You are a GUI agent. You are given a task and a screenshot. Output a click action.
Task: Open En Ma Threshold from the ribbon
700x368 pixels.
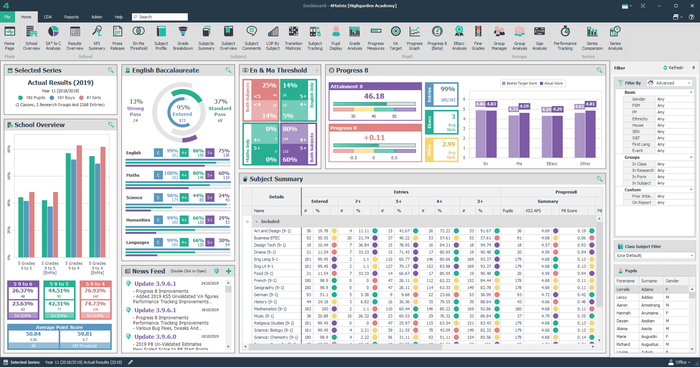coord(138,38)
